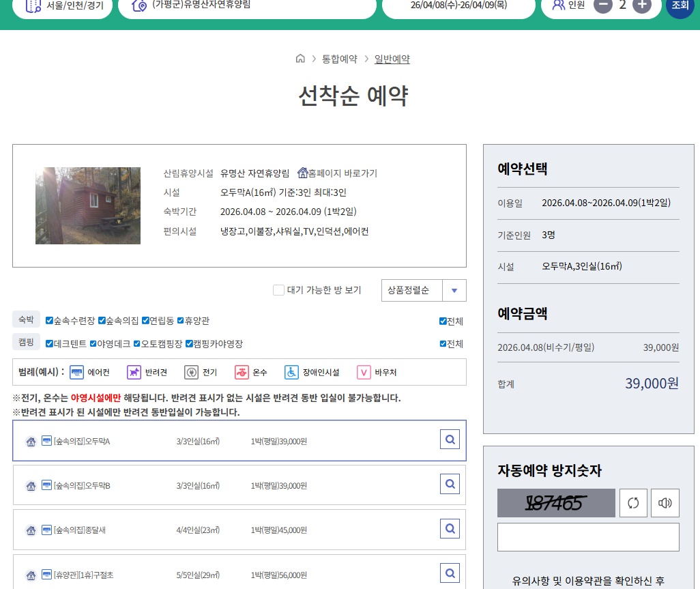Enable the 대기 가능한 방 보기 checkbox

(x=278, y=289)
